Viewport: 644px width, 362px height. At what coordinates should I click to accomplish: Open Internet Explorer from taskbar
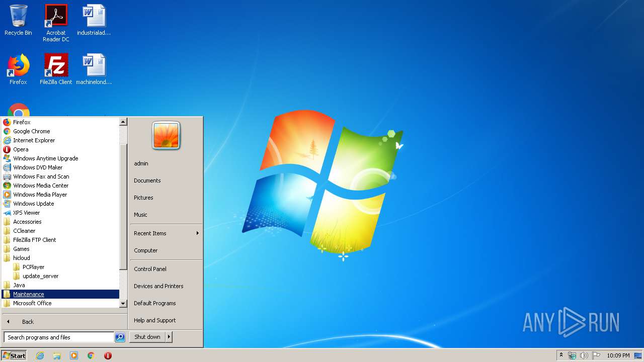(40, 355)
